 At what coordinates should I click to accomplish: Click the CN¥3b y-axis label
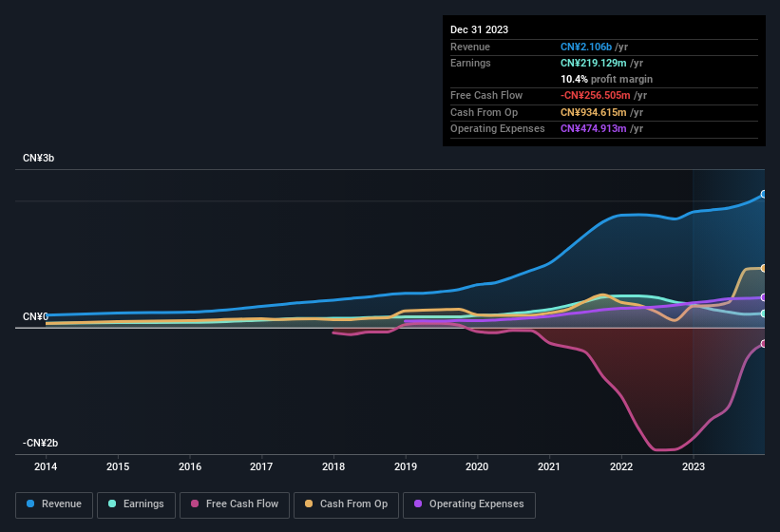39,158
